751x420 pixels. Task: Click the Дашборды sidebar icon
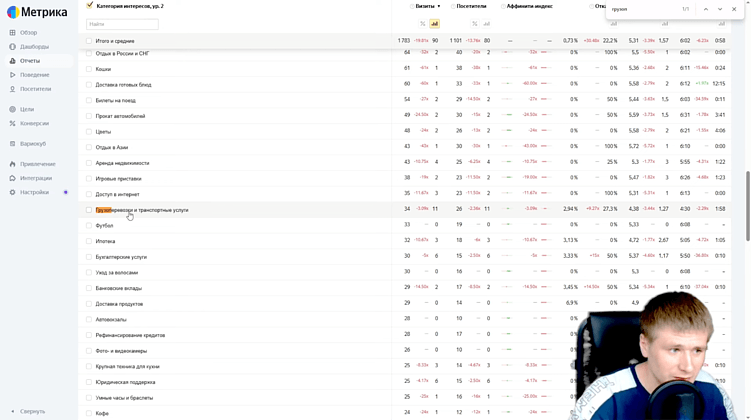pyautogui.click(x=12, y=46)
